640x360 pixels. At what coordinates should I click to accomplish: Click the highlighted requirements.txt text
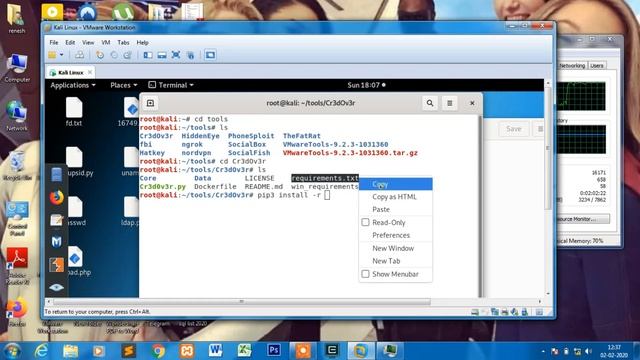(325, 178)
